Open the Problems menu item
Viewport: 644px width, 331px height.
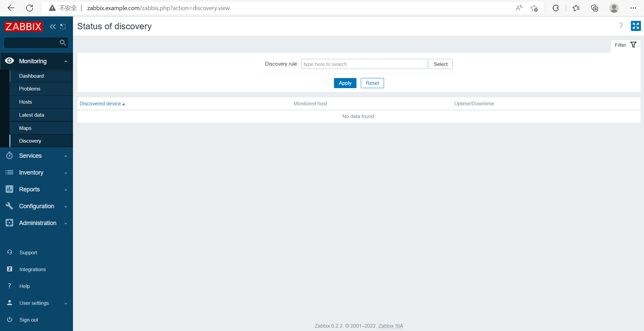tap(41, 89)
